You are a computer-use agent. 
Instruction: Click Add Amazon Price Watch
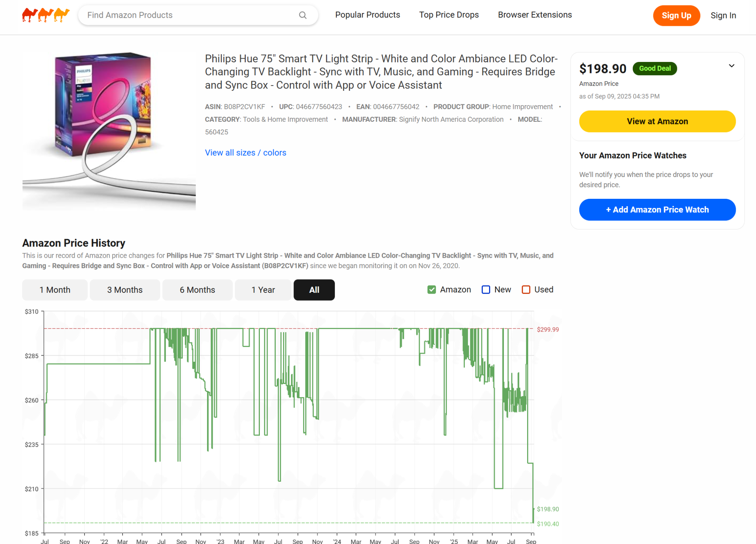tap(657, 209)
